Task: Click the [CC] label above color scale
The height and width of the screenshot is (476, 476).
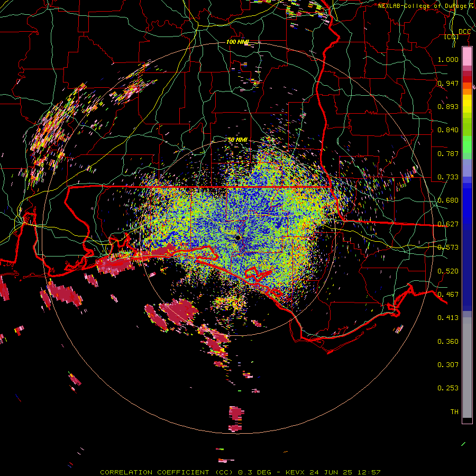Action: [x=451, y=36]
